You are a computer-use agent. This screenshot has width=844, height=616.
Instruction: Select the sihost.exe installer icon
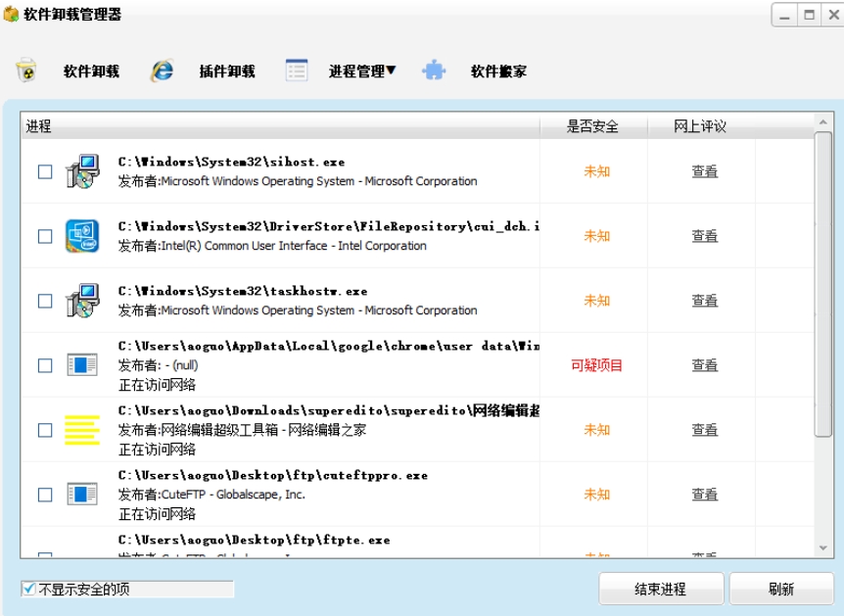(82, 171)
